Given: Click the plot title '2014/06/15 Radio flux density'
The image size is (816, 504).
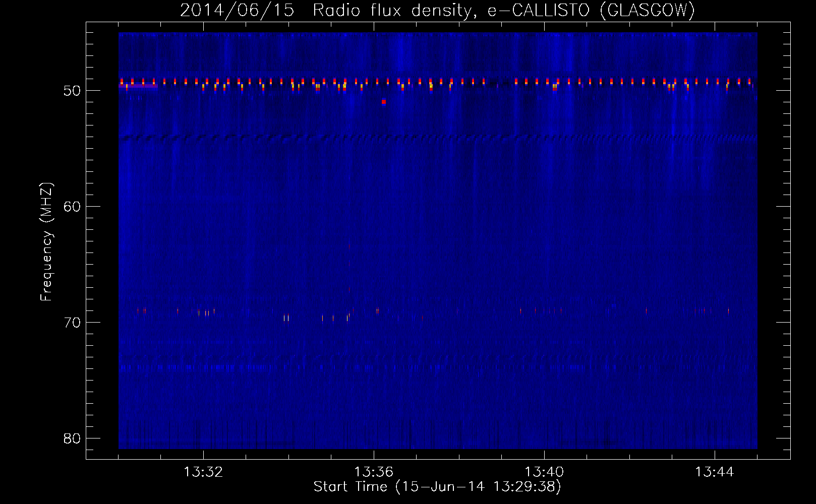Looking at the screenshot, I should pyautogui.click(x=326, y=10).
